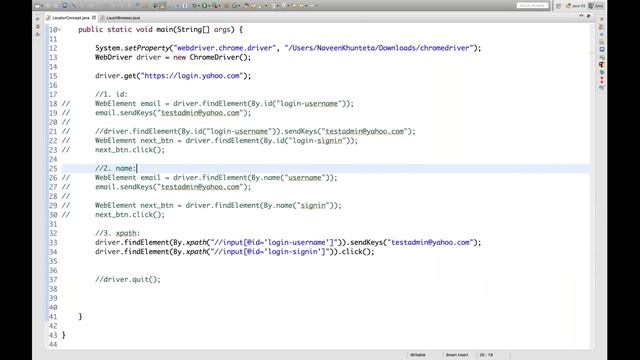This screenshot has width=640, height=360.
Task: Click line 33 xpath sendKeys statement
Action: [288, 242]
